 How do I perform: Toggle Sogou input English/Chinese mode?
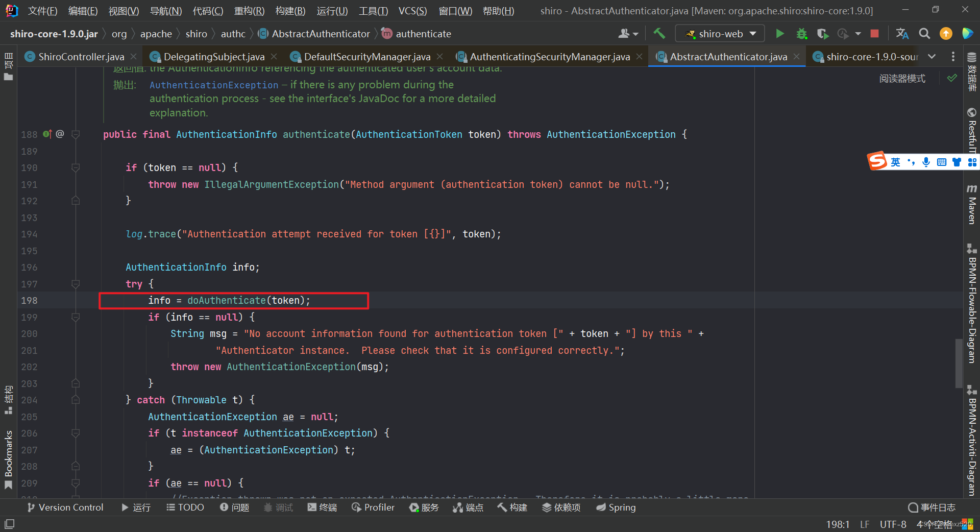click(895, 162)
